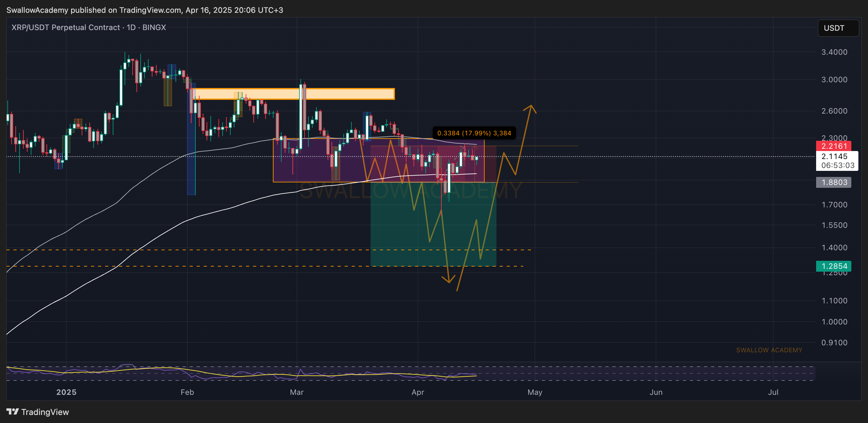
Task: Select the green 1.2854 target label
Action: (x=834, y=266)
